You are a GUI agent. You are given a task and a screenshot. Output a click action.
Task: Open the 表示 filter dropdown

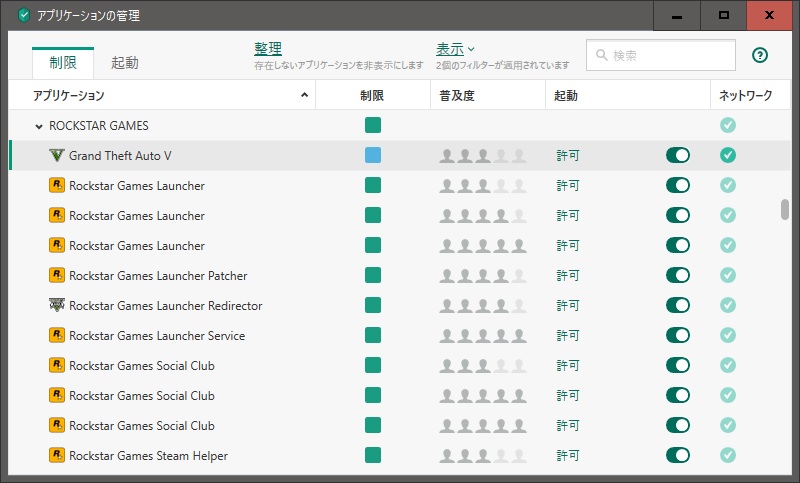coord(455,49)
